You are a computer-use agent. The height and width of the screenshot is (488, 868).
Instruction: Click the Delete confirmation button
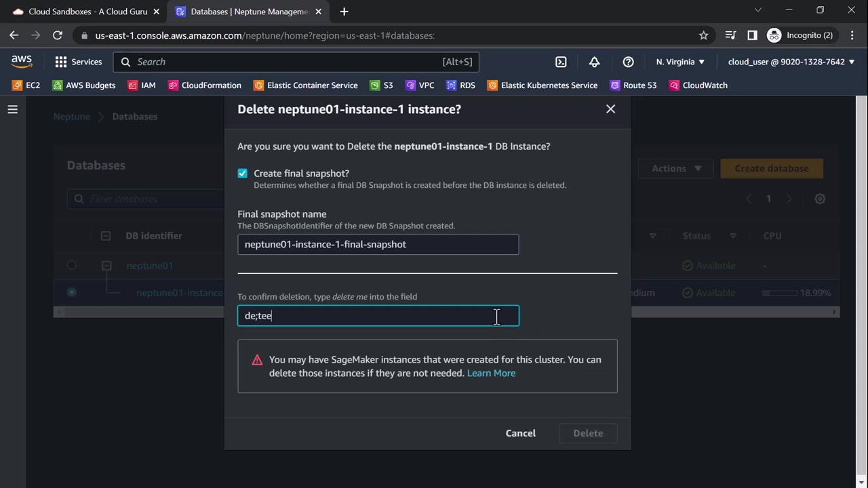(x=588, y=433)
